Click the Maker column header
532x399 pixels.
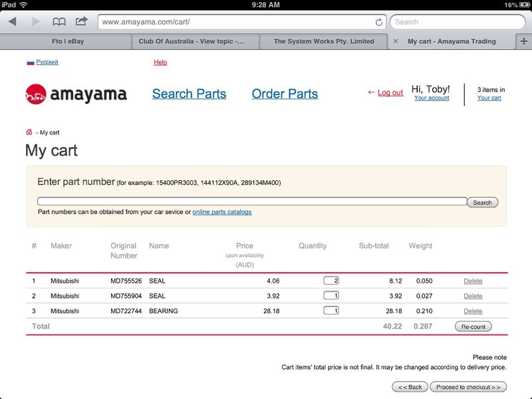coord(61,245)
